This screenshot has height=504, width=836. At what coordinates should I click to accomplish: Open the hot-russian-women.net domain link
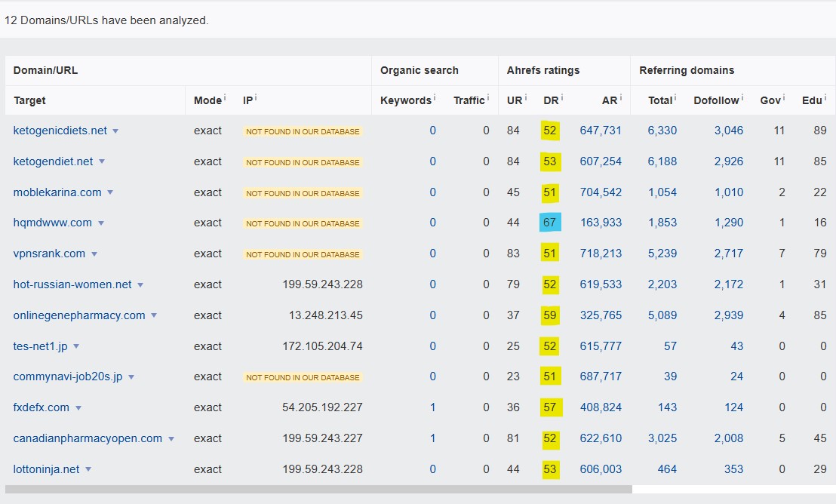[x=72, y=284]
